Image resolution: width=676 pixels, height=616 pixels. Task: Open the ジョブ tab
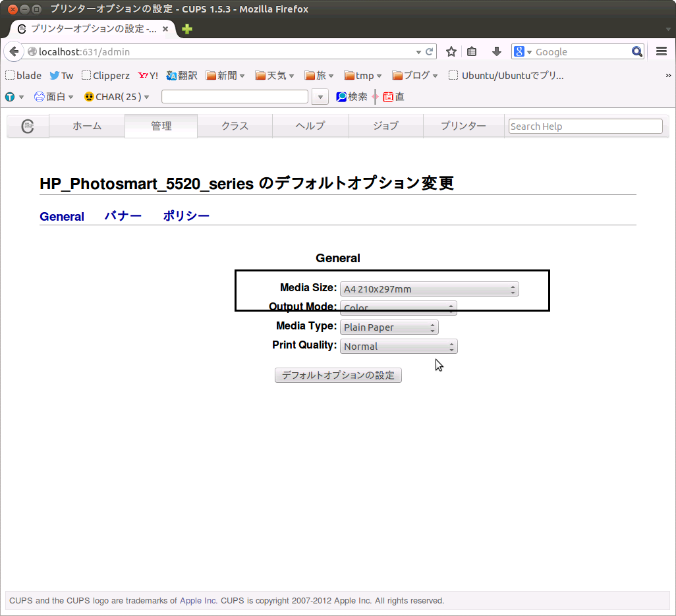(386, 126)
